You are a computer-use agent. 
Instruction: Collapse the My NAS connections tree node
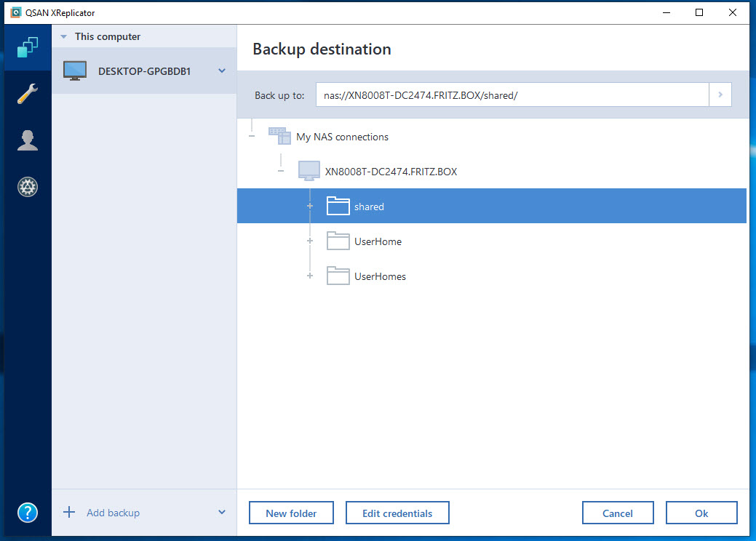pyautogui.click(x=252, y=136)
